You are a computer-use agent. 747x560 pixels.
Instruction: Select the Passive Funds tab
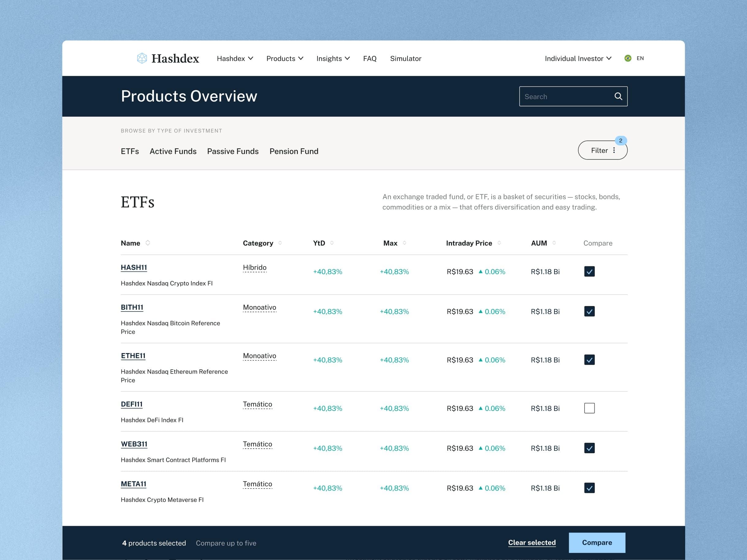[233, 151]
